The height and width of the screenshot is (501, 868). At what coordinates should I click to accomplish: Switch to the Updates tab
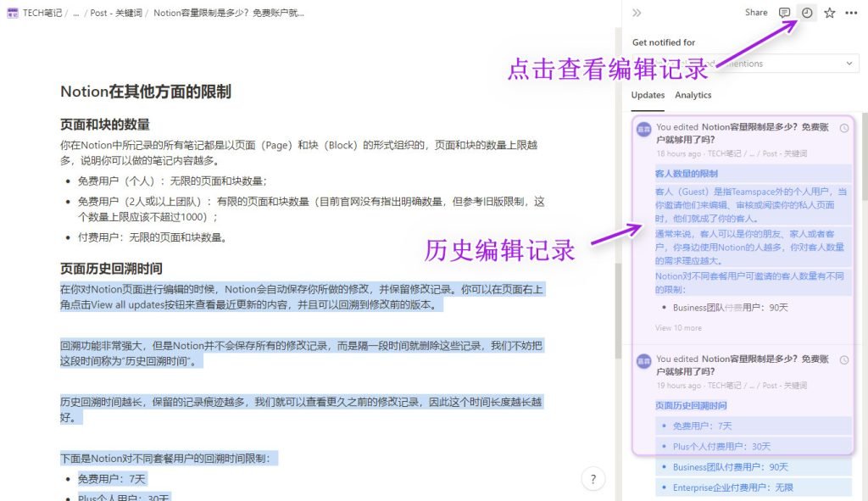(648, 95)
